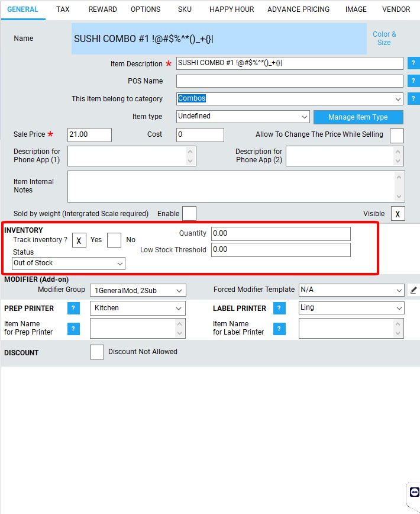Open the HAPPY HOUR tab

232,9
